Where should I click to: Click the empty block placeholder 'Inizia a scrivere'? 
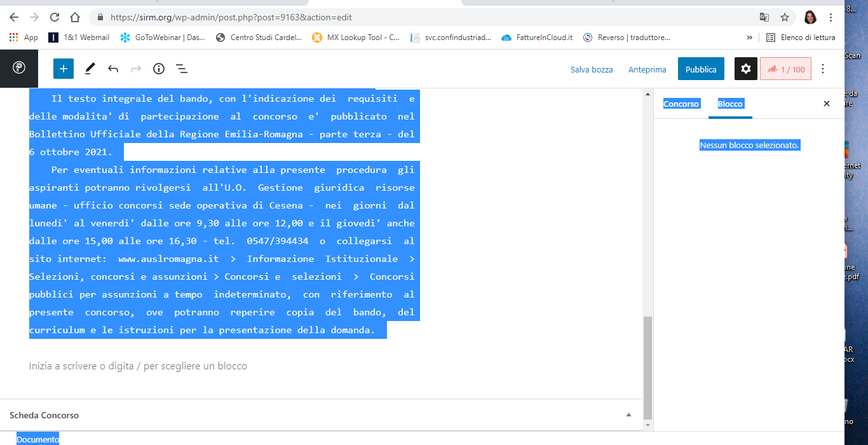click(x=138, y=366)
